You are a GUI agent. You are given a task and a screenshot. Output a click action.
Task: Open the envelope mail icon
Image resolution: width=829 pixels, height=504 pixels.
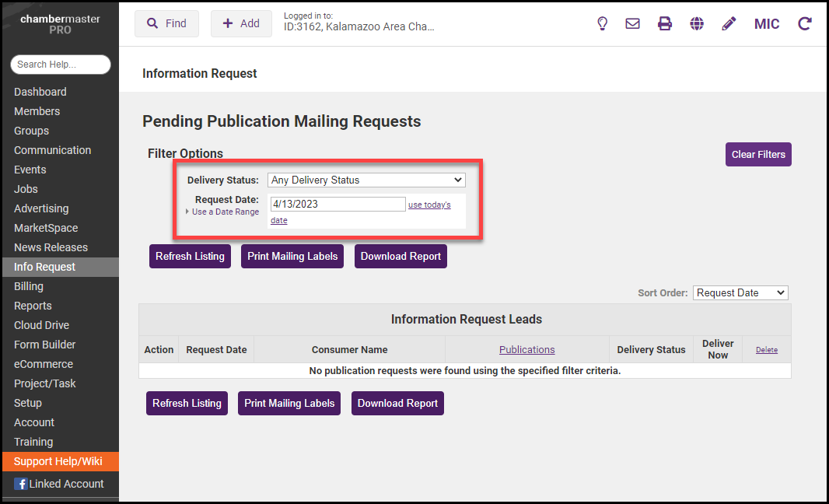pos(633,23)
